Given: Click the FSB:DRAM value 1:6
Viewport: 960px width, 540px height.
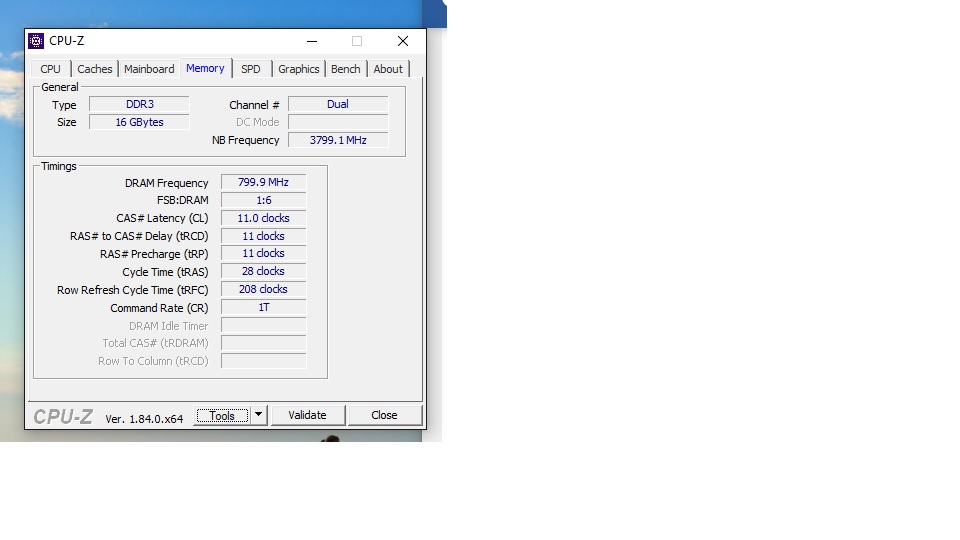Looking at the screenshot, I should coord(263,200).
